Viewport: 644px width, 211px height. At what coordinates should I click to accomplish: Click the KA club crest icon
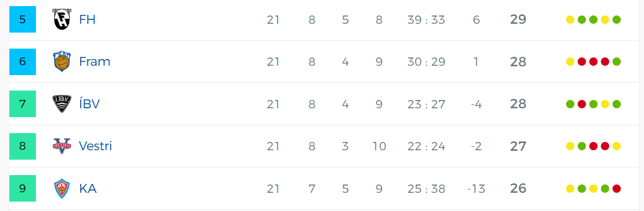[62, 188]
